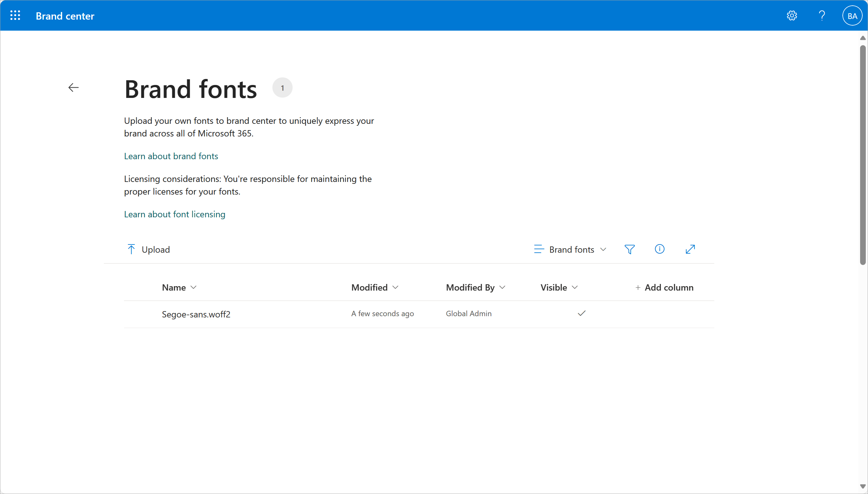868x494 pixels.
Task: Click the Brand fonts view list icon
Action: [x=539, y=250]
